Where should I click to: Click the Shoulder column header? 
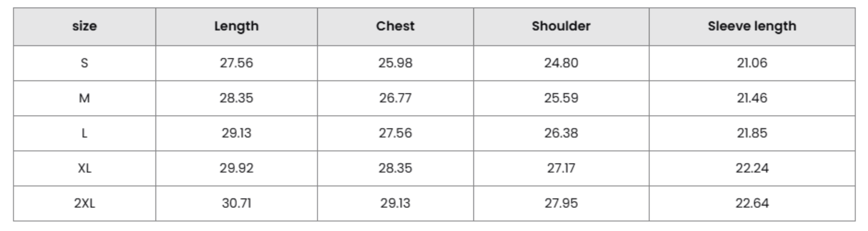[x=561, y=26]
